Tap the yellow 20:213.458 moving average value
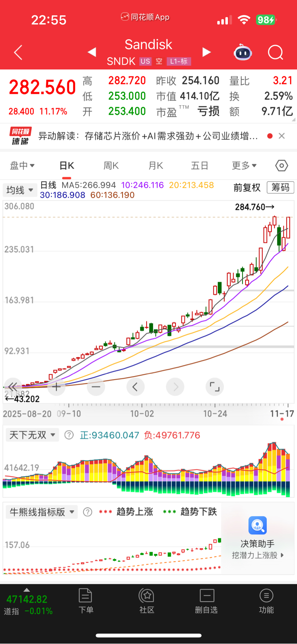Screen dimensions: 297x644 point(191,185)
